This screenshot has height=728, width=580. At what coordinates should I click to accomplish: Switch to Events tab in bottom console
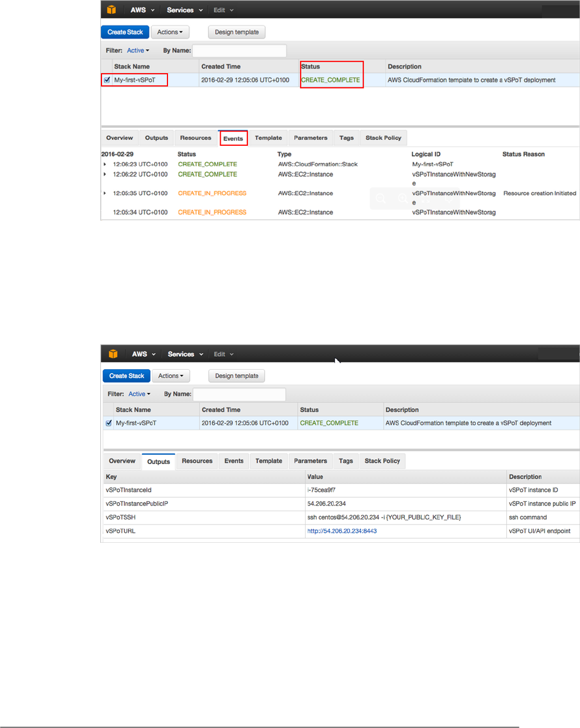[x=234, y=461]
